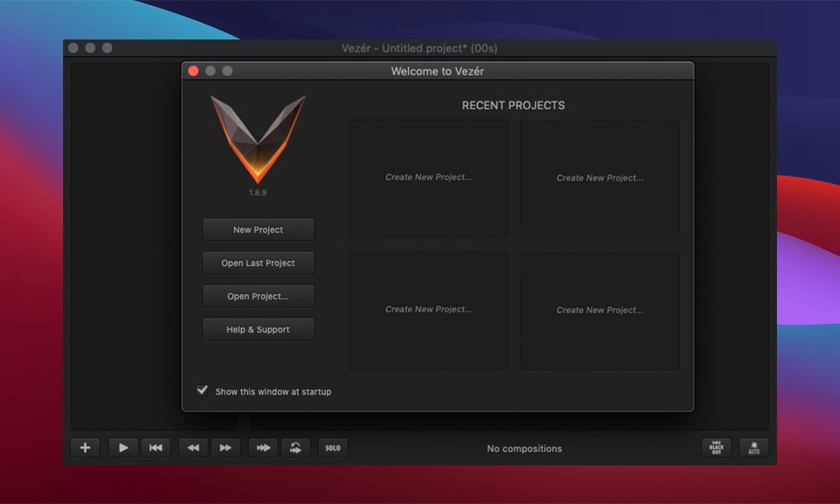The height and width of the screenshot is (504, 840).
Task: Click the triple-arrow play-all button
Action: point(263,448)
